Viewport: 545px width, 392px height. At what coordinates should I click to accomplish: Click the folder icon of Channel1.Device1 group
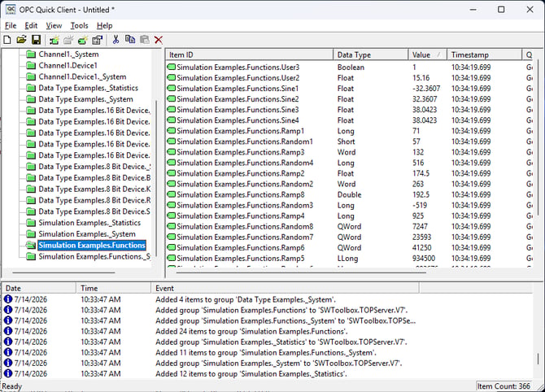[x=31, y=65]
